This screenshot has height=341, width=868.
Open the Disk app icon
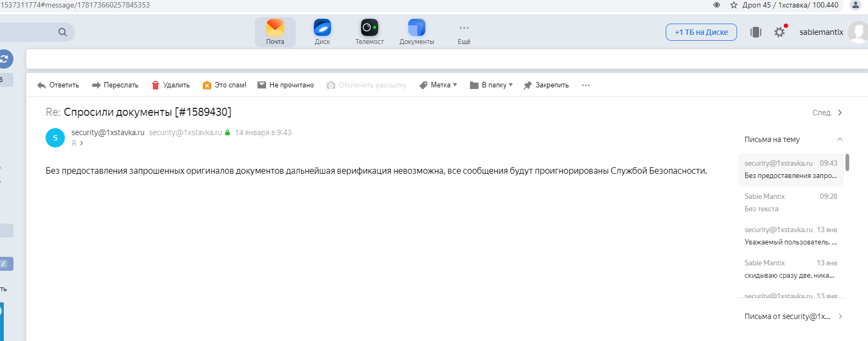(322, 28)
